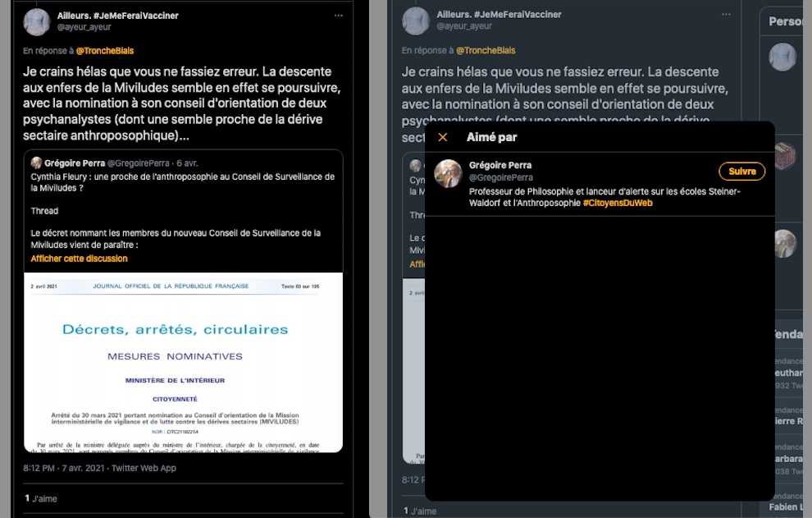Open more options on right tweet

(x=726, y=15)
